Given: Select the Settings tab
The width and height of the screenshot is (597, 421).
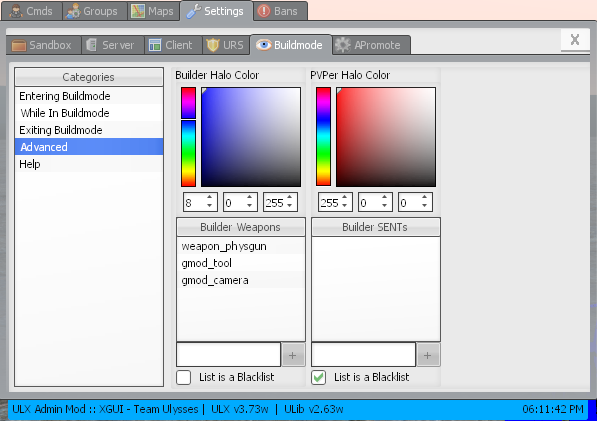Looking at the screenshot, I should (216, 11).
